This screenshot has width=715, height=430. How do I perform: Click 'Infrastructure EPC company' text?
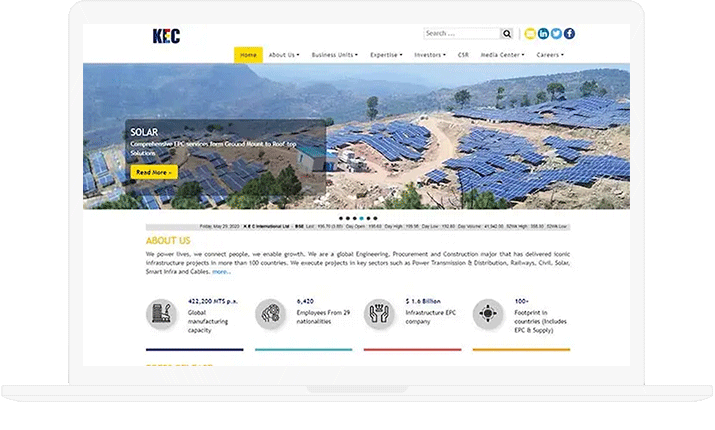[430, 317]
